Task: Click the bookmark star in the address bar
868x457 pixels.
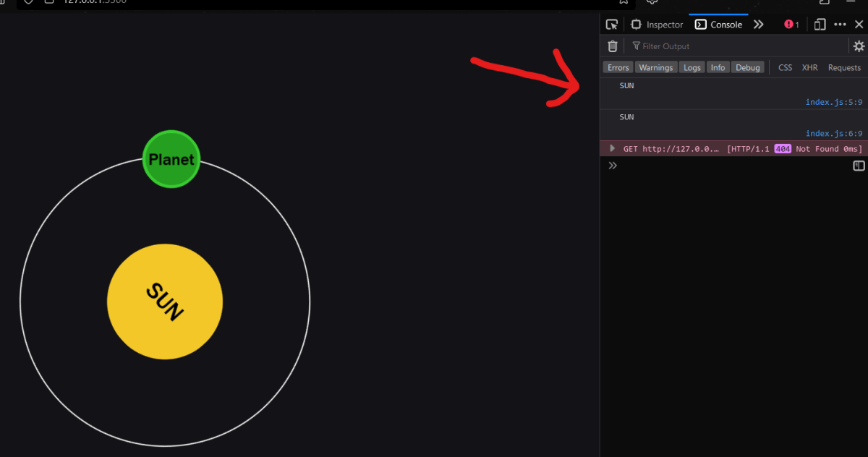Action: [x=624, y=3]
